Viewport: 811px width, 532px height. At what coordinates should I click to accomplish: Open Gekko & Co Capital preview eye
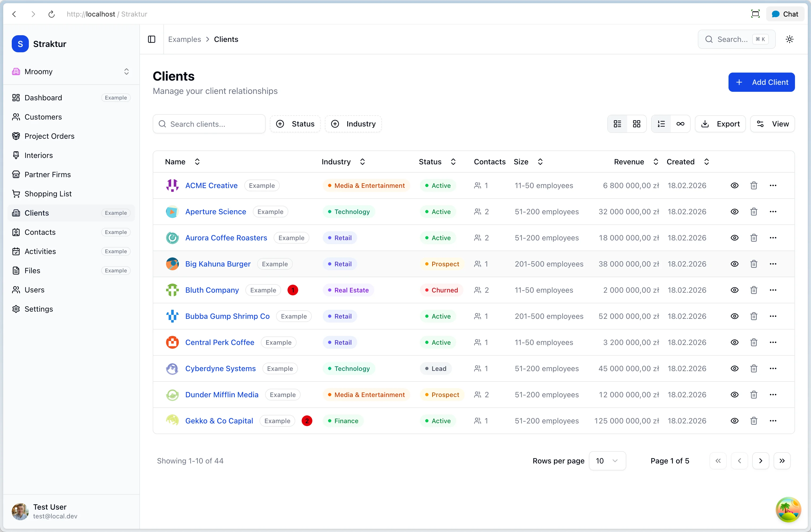735,421
